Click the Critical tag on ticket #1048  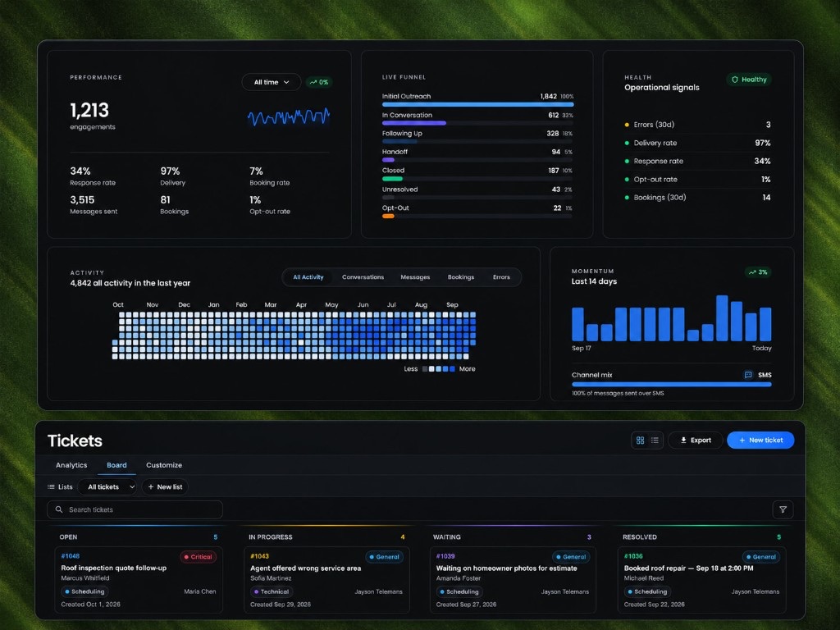tap(198, 557)
